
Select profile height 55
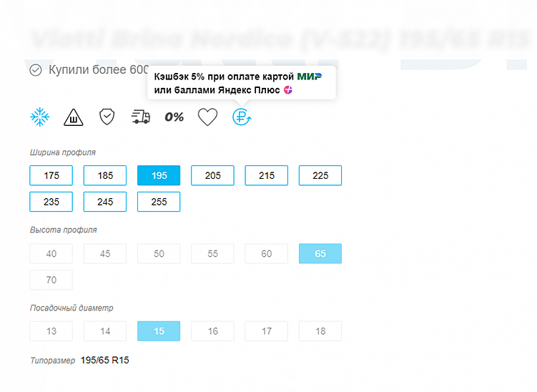pyautogui.click(x=212, y=254)
